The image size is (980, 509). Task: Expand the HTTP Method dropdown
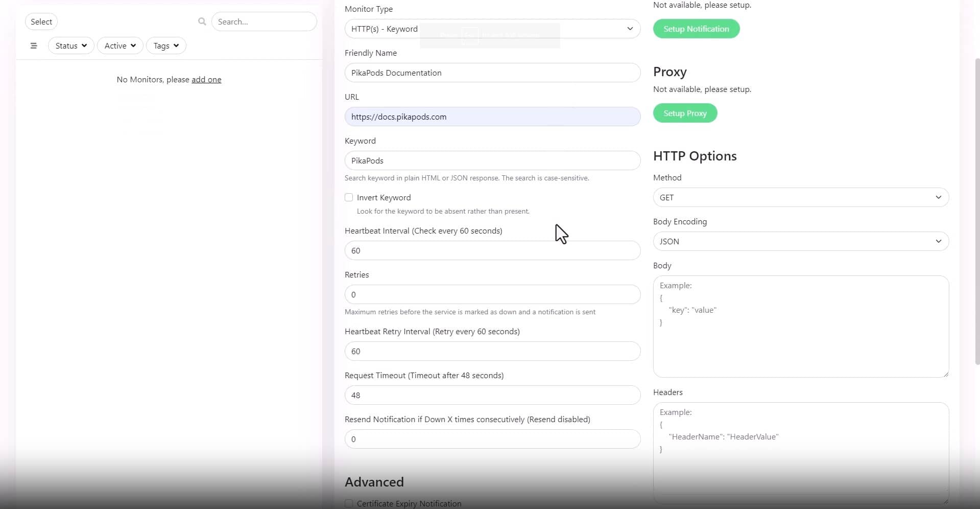point(800,197)
